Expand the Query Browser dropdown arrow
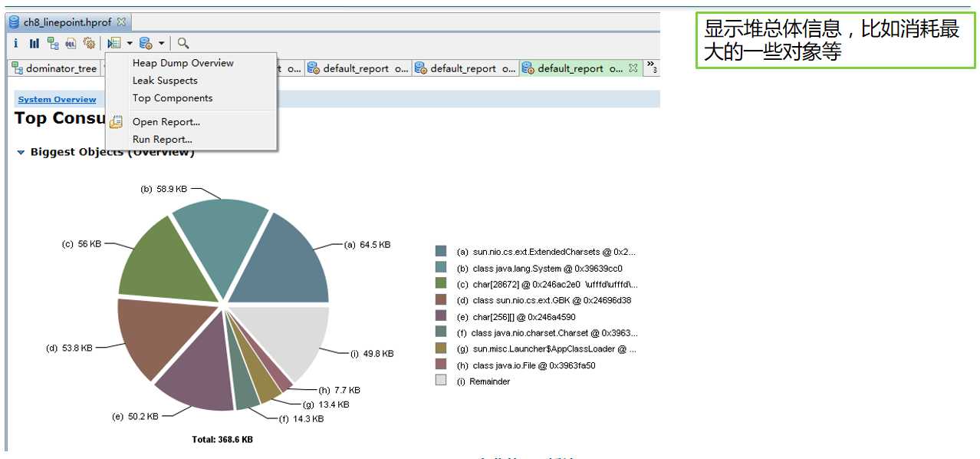 click(162, 44)
